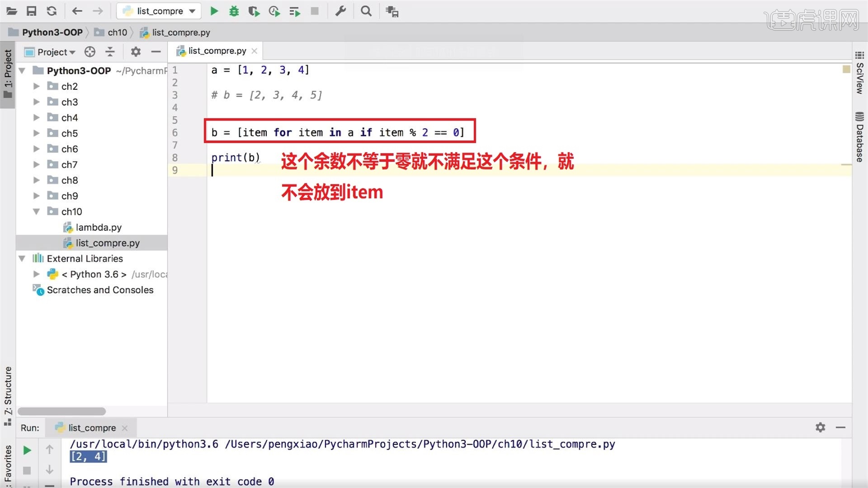
Task: Toggle the SciView side panel
Action: tap(859, 72)
